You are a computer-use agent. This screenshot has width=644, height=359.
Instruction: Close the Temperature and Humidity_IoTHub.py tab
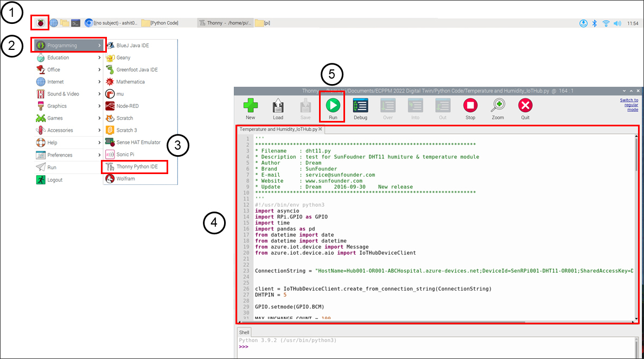[x=320, y=129]
